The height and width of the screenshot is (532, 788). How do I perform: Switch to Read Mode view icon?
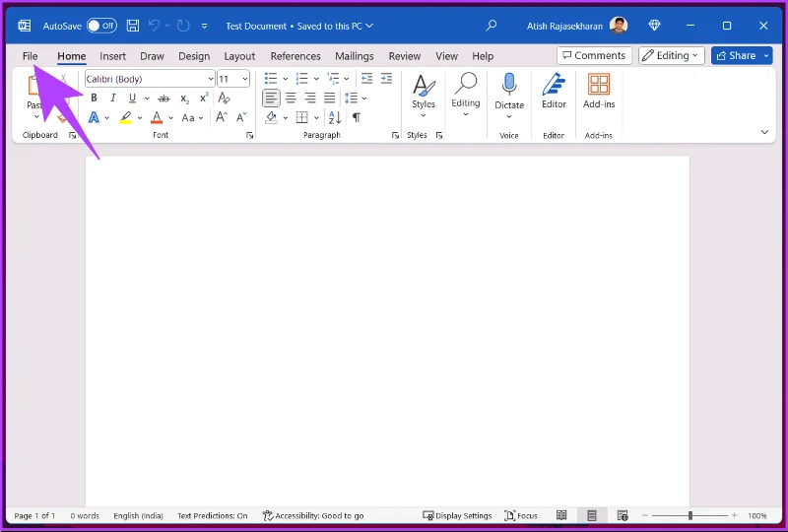pyautogui.click(x=561, y=515)
